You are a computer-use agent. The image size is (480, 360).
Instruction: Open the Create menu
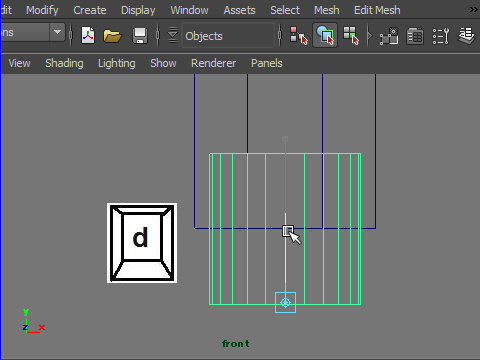coord(90,10)
